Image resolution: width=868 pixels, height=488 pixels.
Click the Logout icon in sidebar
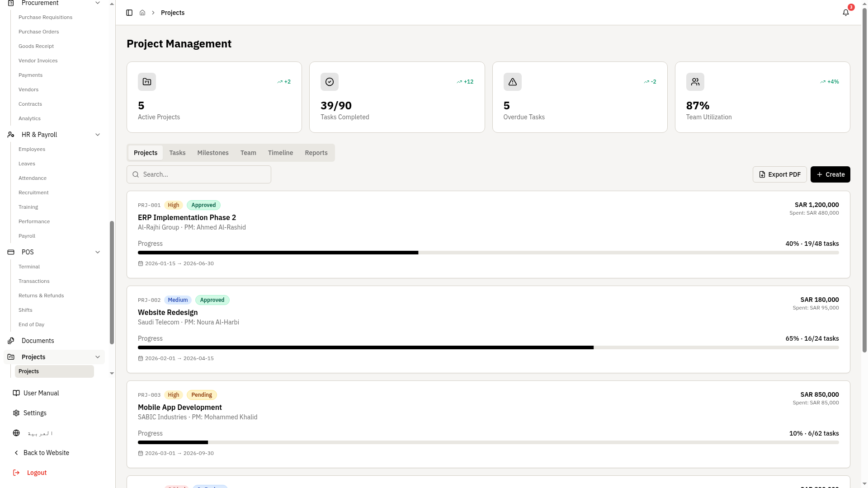tap(16, 473)
